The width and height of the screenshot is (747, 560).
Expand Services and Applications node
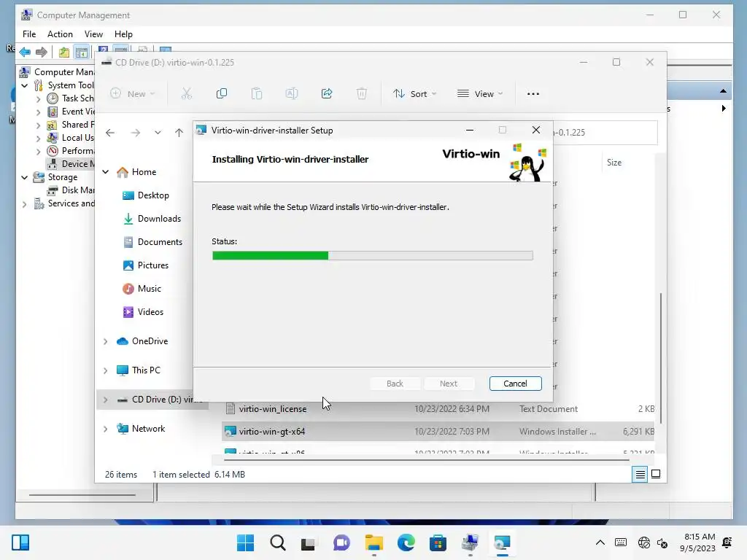[24, 204]
